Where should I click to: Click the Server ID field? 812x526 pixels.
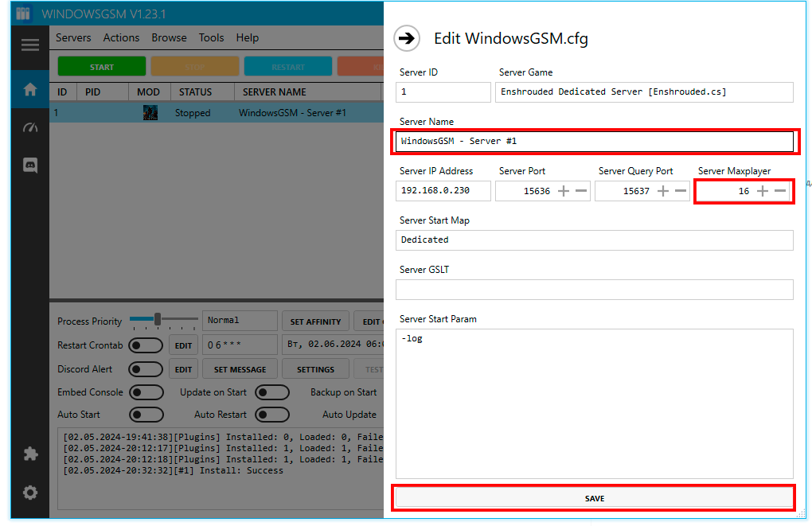(443, 92)
